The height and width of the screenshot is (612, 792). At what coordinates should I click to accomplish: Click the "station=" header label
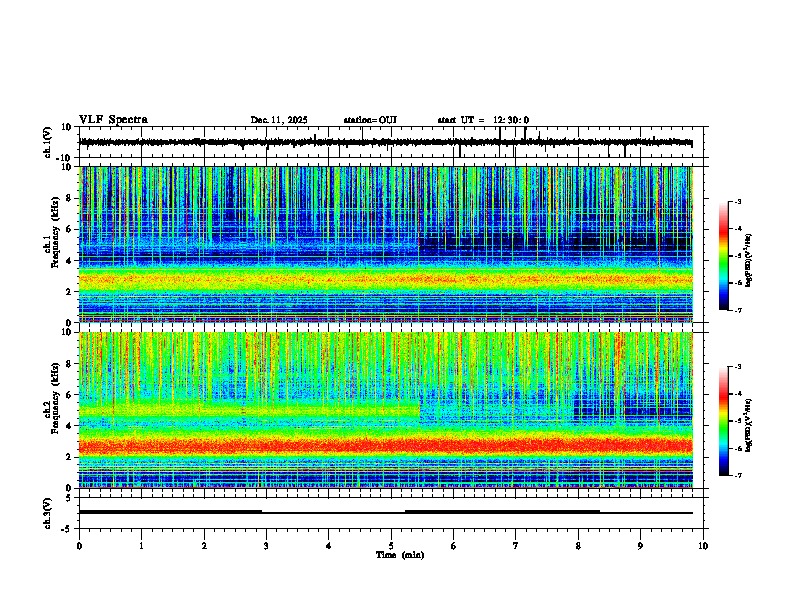click(x=361, y=120)
